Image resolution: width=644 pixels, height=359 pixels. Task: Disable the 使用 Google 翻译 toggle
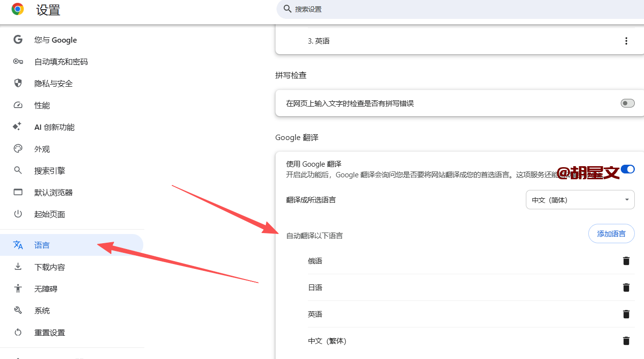(628, 169)
